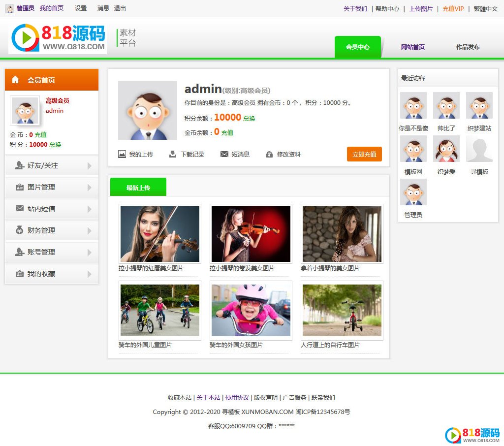Click the 短消息 envelope icon
This screenshot has height=446, width=504.
point(224,155)
